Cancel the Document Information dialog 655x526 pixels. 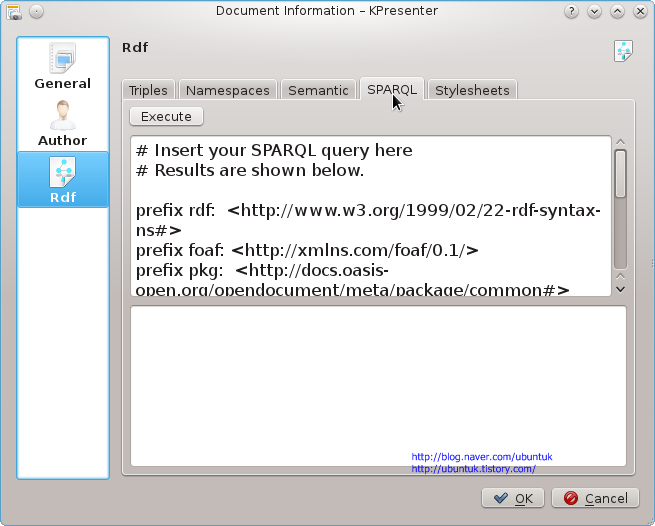pyautogui.click(x=595, y=498)
